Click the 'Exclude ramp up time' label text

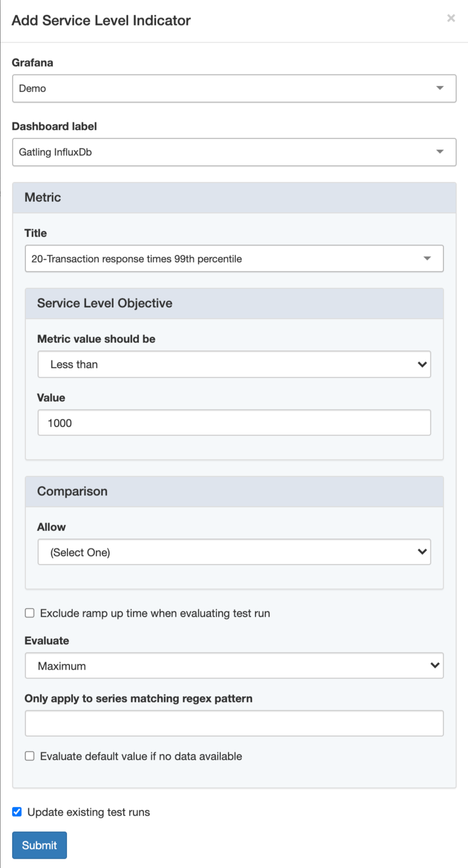[155, 613]
